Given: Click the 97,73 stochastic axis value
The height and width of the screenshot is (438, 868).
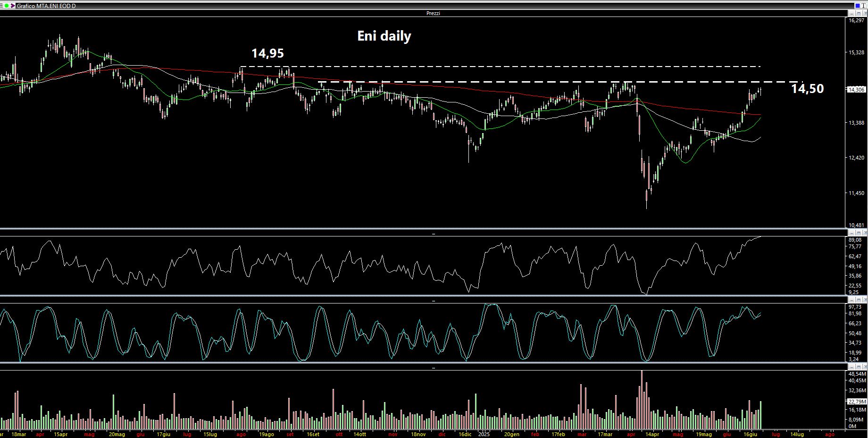Looking at the screenshot, I should tap(855, 307).
